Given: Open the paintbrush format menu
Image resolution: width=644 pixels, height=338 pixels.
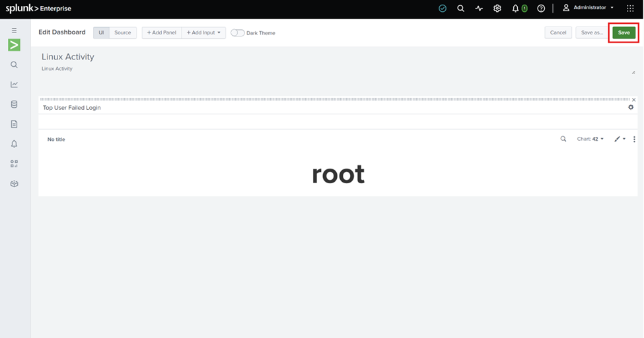Looking at the screenshot, I should point(620,139).
